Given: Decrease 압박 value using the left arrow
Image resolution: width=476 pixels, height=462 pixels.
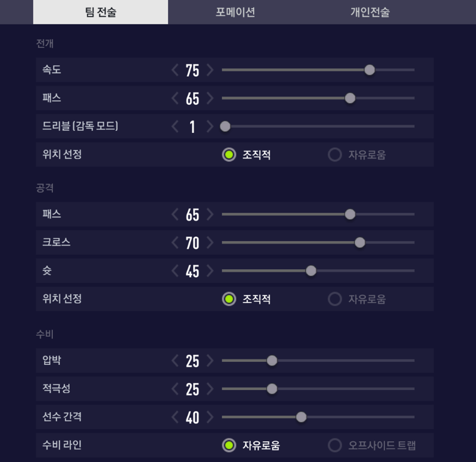Looking at the screenshot, I should pos(175,361).
